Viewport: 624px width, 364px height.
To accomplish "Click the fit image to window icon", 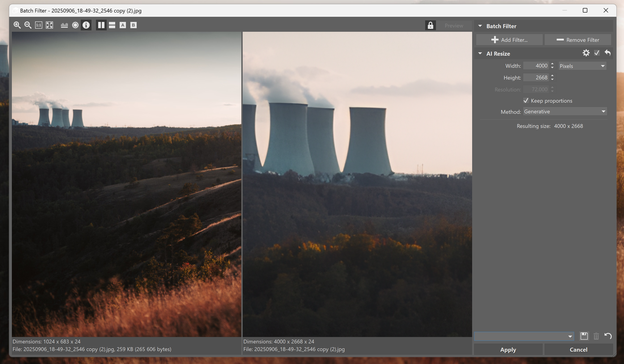I will click(49, 25).
